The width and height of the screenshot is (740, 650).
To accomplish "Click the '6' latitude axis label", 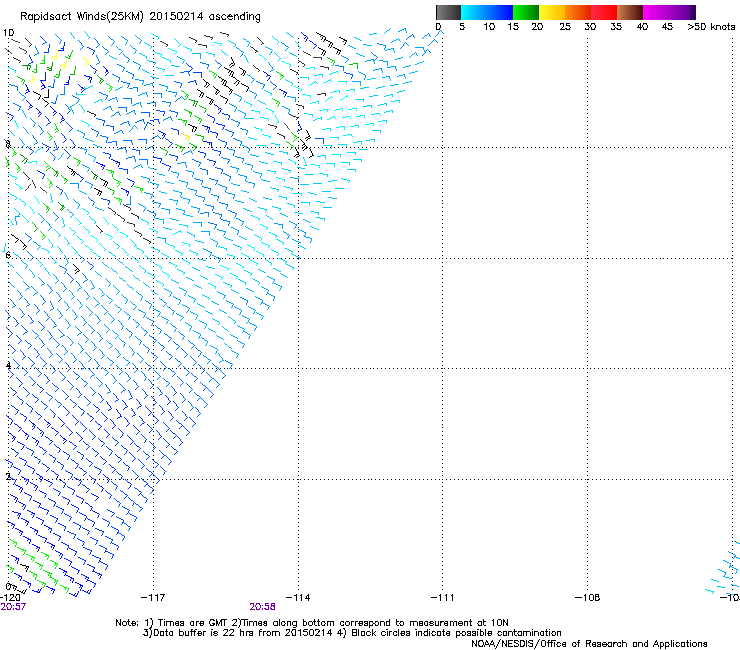I will tap(8, 255).
